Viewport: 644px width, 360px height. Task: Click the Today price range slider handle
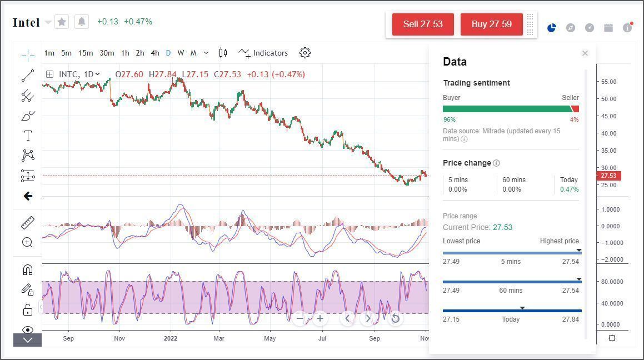pos(522,307)
